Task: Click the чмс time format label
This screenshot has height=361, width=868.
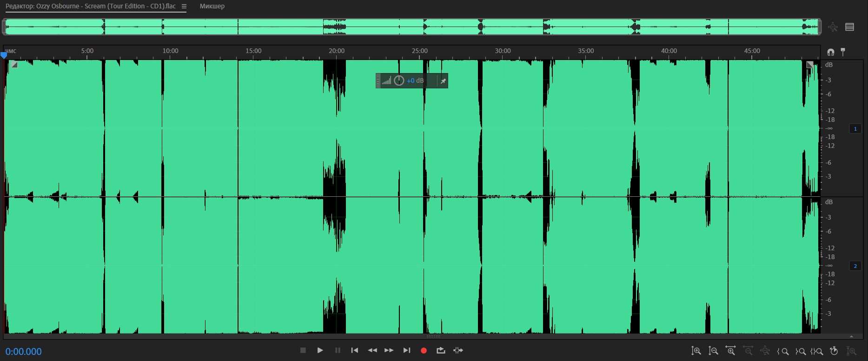Action: pyautogui.click(x=11, y=51)
